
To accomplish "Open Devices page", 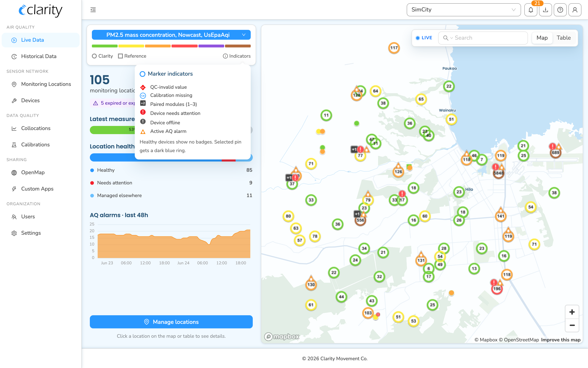I will tap(41, 101).
